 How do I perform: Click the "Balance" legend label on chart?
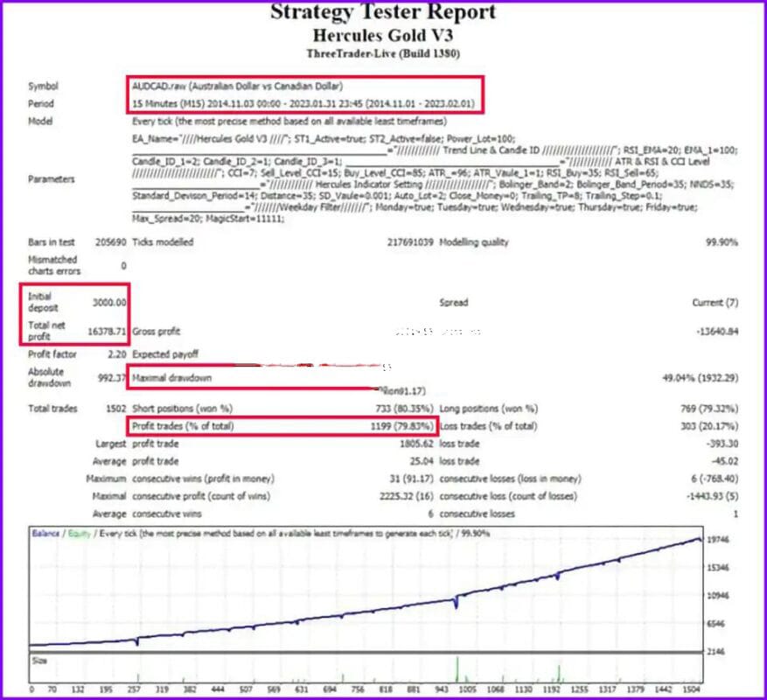pos(45,533)
